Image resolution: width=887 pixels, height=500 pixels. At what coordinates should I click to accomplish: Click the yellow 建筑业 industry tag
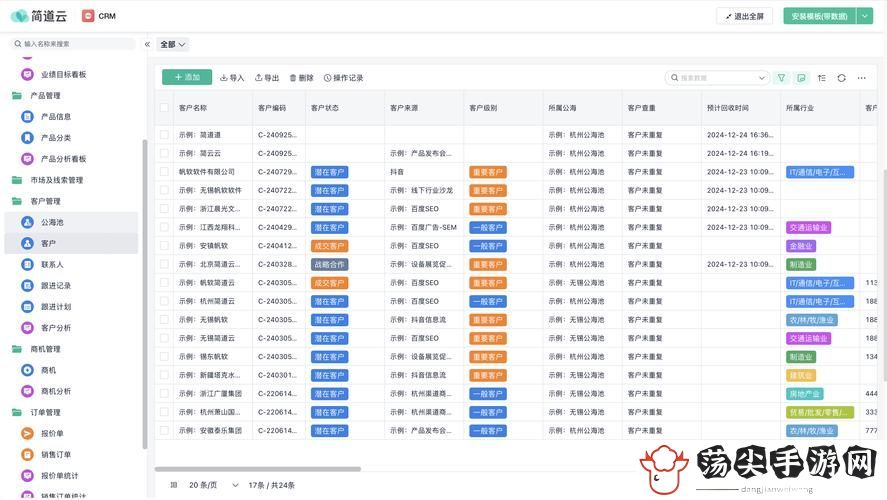(x=800, y=376)
